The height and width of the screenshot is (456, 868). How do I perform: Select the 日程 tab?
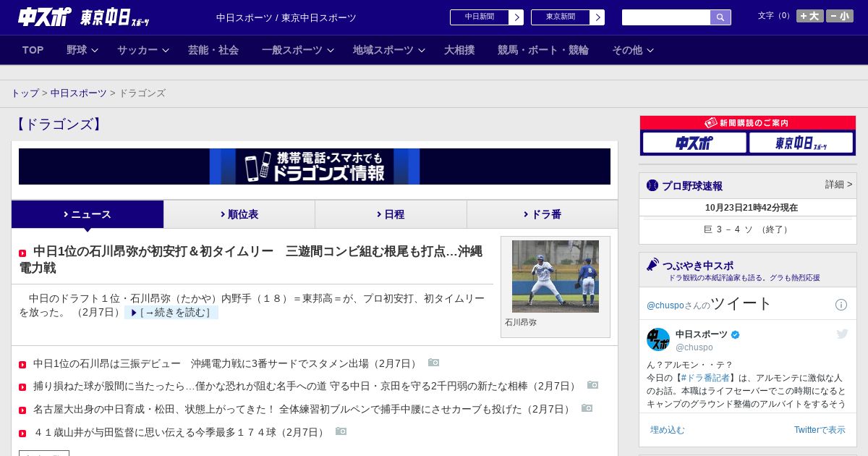pos(391,214)
